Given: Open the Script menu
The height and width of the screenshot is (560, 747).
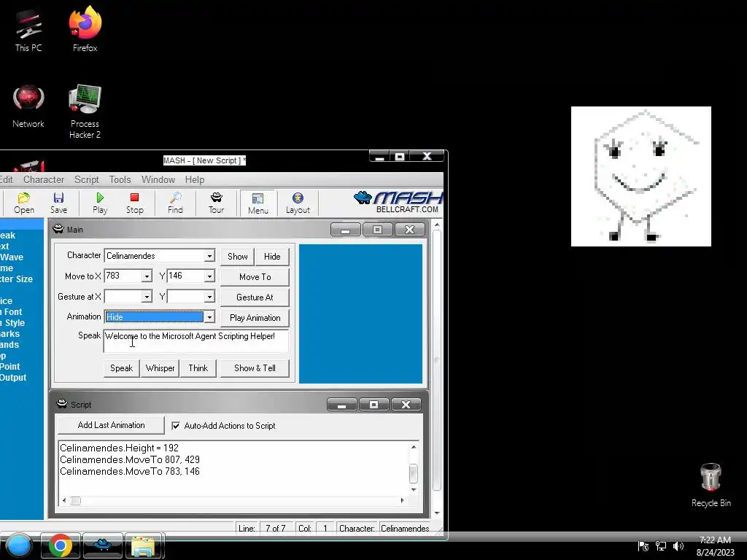Looking at the screenshot, I should click(x=87, y=179).
